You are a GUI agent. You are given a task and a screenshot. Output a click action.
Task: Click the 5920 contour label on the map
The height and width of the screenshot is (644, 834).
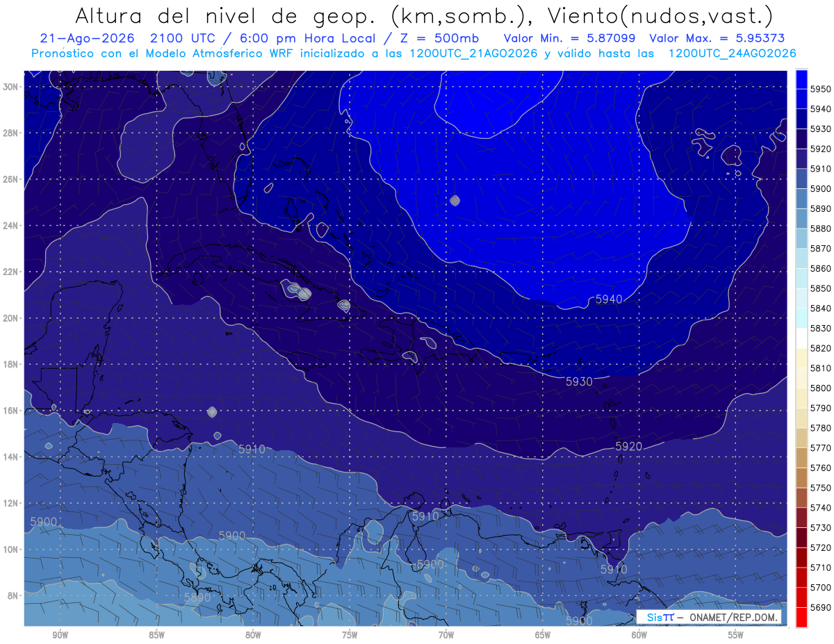coord(628,446)
